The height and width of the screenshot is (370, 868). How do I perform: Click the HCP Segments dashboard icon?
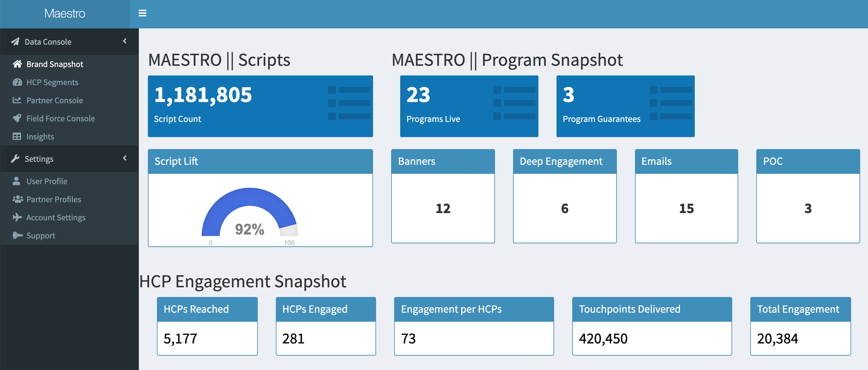click(17, 82)
